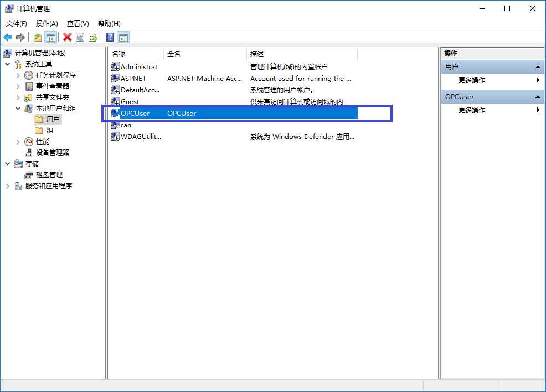The image size is (546, 392).
Task: Click the Export list toolbar icon
Action: [x=93, y=37]
